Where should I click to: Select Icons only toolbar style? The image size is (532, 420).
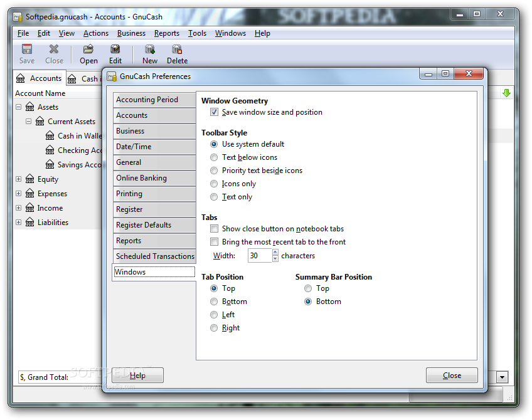pyautogui.click(x=214, y=184)
